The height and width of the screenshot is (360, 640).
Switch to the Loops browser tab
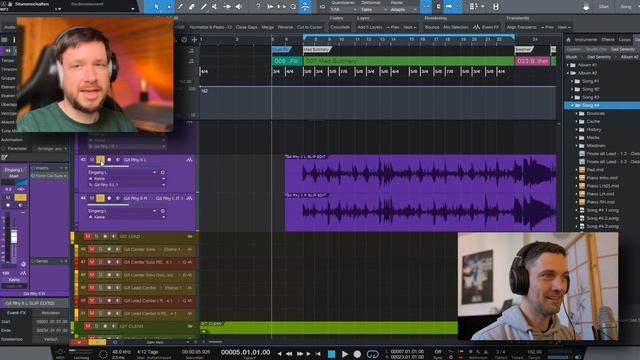pos(624,40)
